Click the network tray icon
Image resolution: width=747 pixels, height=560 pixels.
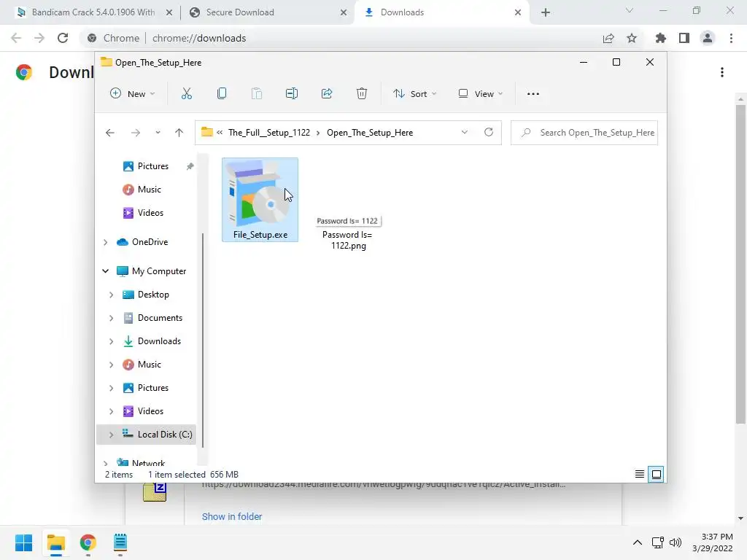click(658, 542)
